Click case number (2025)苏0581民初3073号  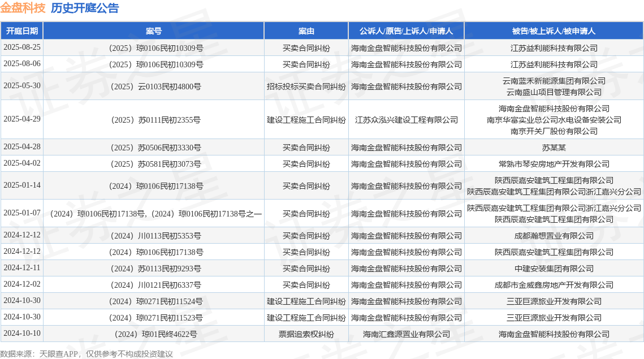pyautogui.click(x=155, y=164)
